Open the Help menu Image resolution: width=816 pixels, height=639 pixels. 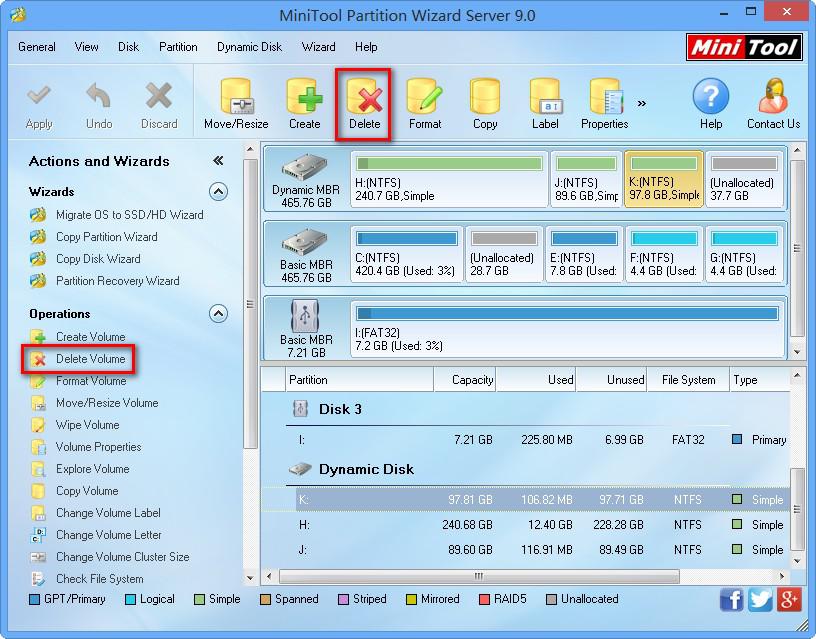pyautogui.click(x=366, y=47)
